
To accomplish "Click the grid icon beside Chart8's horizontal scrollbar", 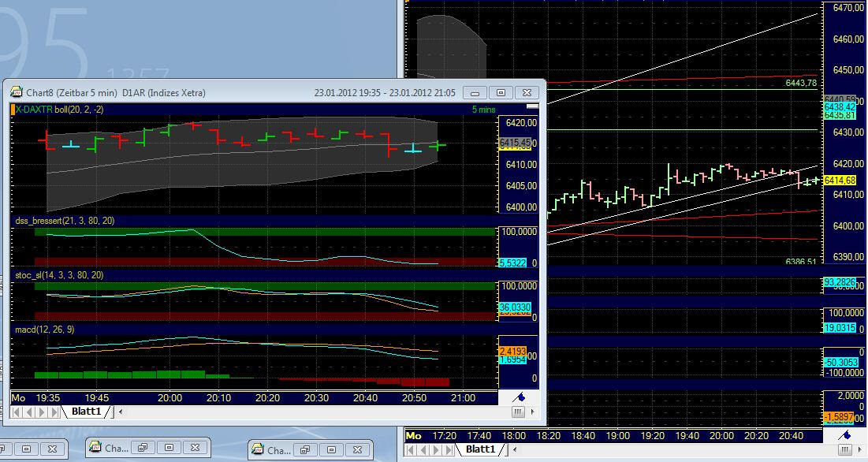I will click(x=518, y=411).
